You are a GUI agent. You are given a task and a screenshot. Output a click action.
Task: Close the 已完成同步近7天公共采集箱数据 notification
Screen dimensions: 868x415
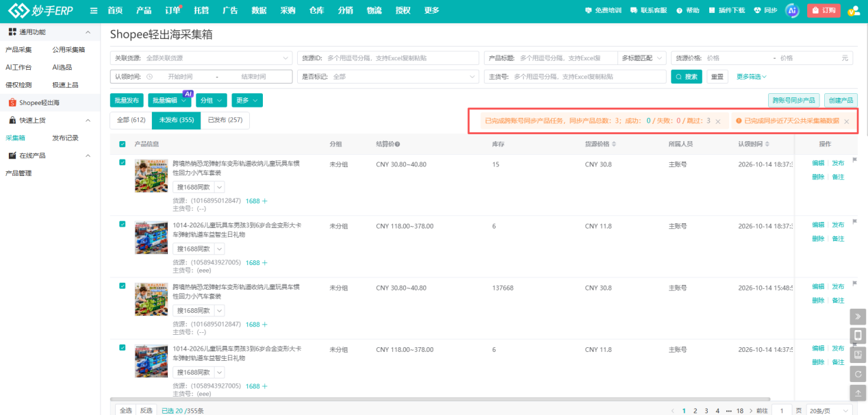tap(847, 121)
